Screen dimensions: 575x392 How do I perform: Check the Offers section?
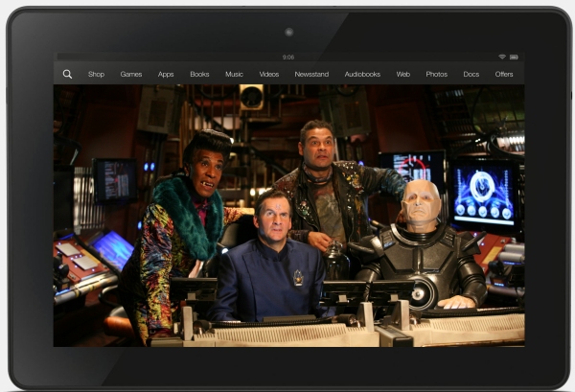pyautogui.click(x=504, y=74)
